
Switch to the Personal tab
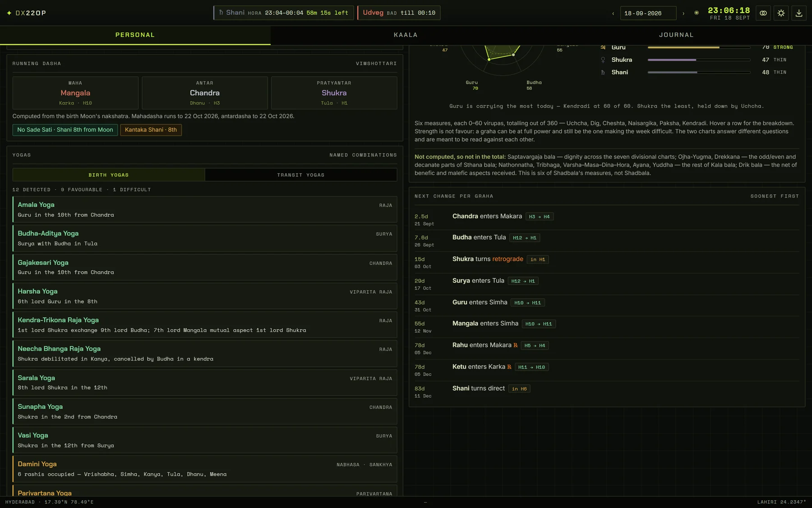tap(135, 35)
